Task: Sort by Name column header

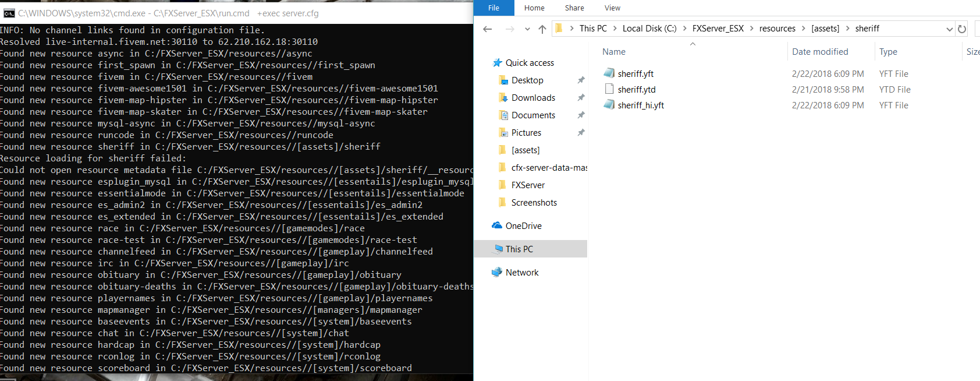Action: [614, 52]
